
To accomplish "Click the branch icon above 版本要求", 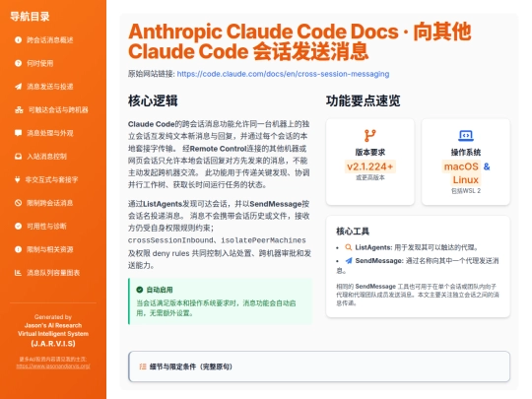I will tap(369, 136).
